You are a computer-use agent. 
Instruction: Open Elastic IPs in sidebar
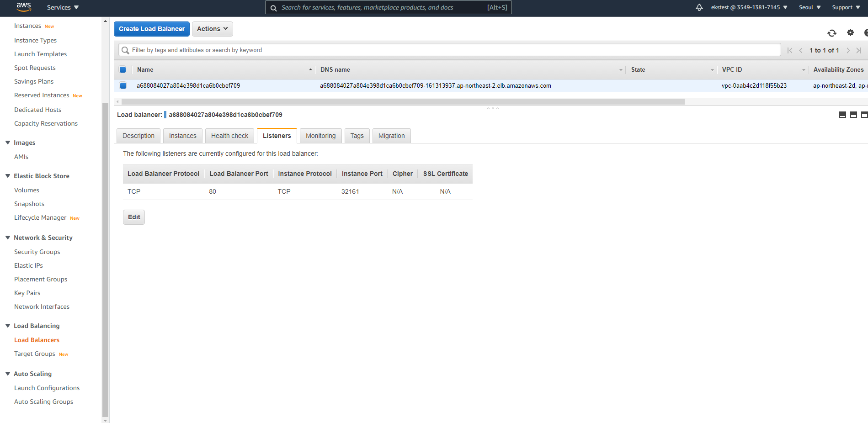28,265
